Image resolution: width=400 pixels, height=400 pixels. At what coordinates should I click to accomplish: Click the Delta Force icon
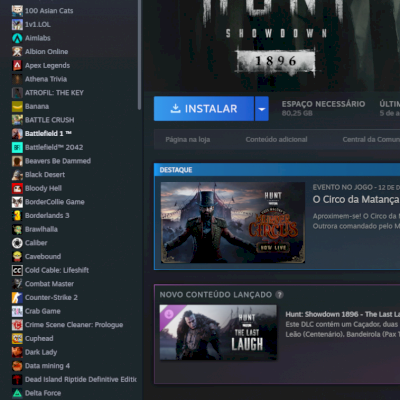pos(17,393)
